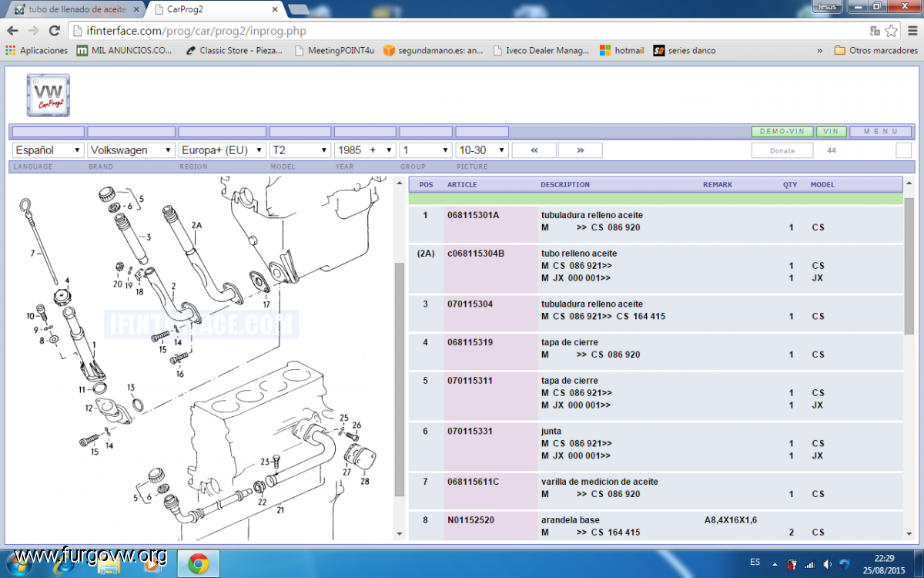Select article number 070115304

[x=470, y=304]
